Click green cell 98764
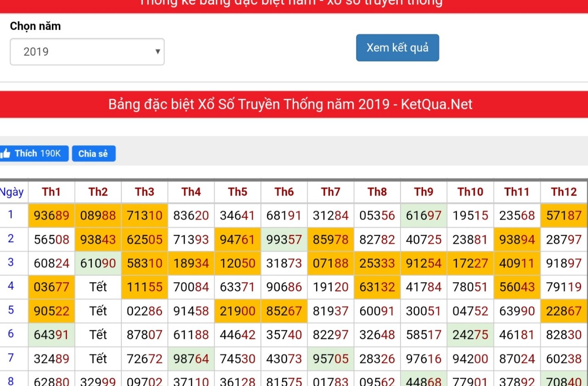 coord(191,359)
